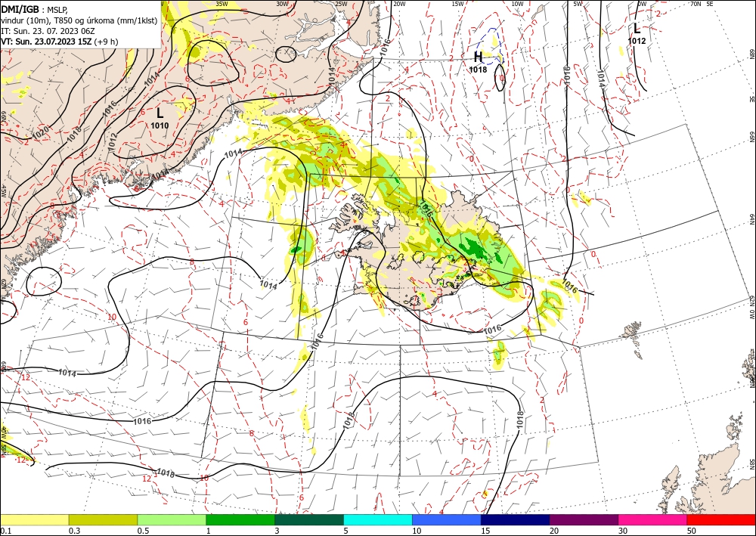Click the 'L' low marker labeled 1010

160,113
